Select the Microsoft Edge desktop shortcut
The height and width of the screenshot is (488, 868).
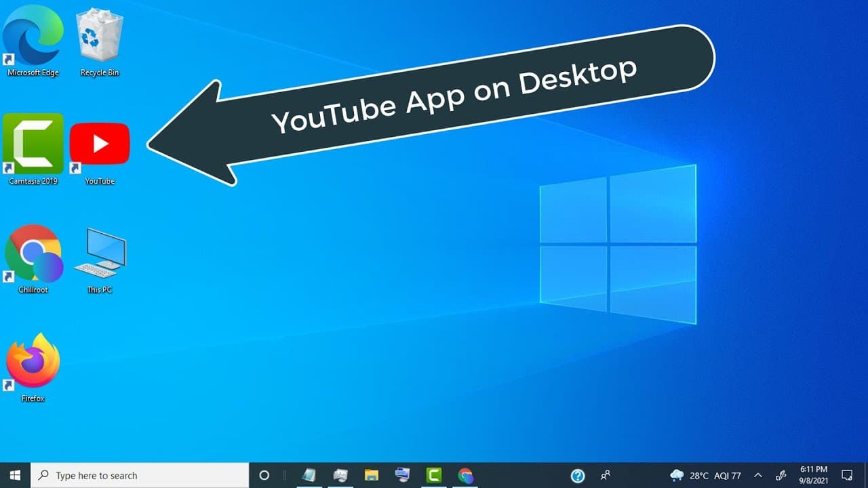pyautogui.click(x=33, y=42)
